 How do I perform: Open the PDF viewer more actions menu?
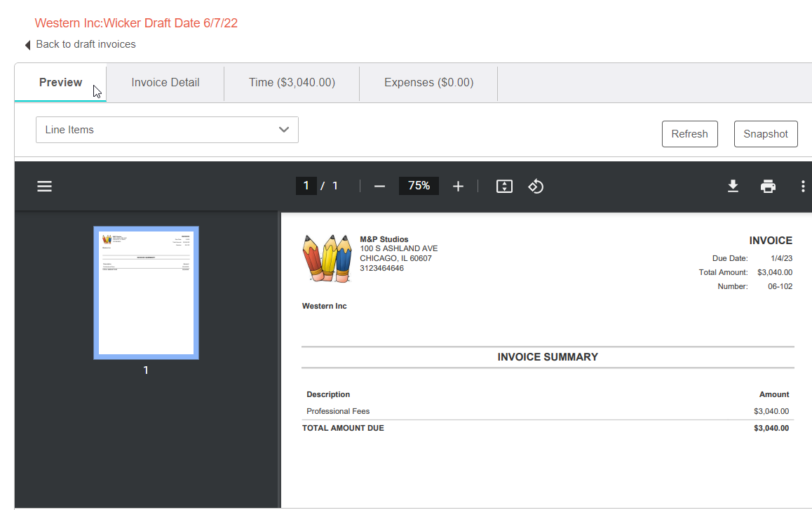[803, 186]
